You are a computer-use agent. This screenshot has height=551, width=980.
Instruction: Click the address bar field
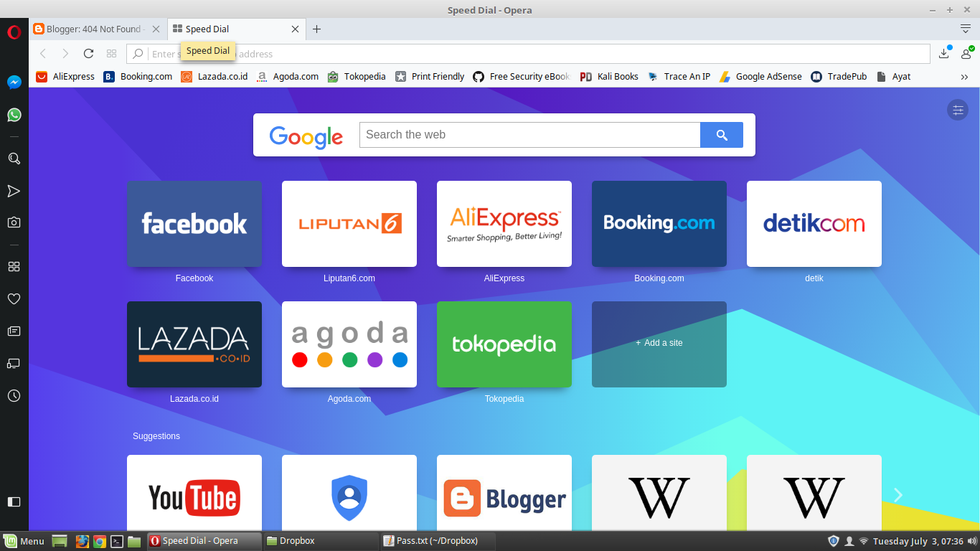pos(528,54)
